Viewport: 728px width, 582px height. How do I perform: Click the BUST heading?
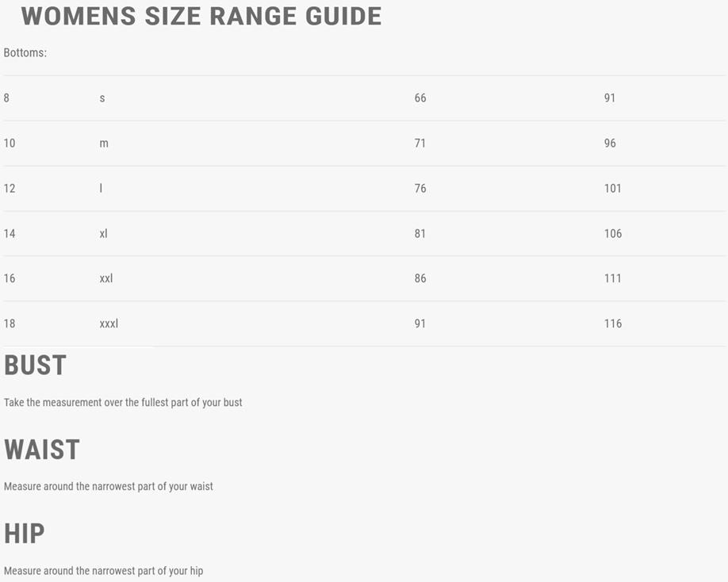(36, 366)
